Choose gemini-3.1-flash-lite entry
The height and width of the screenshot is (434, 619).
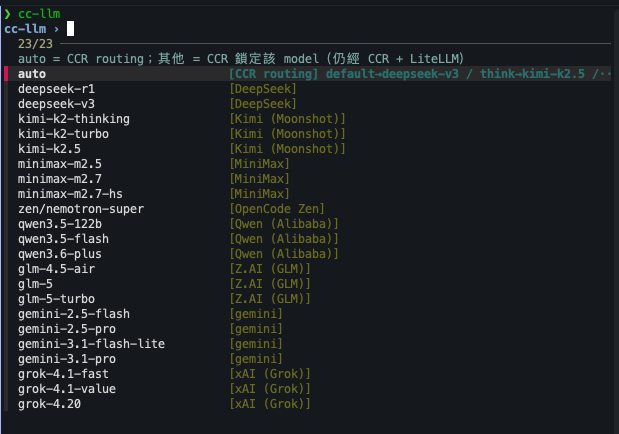tap(310, 344)
